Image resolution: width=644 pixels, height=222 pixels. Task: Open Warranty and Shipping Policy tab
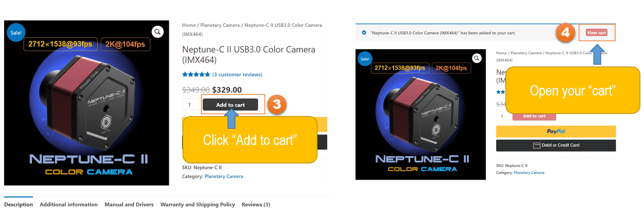tap(197, 204)
